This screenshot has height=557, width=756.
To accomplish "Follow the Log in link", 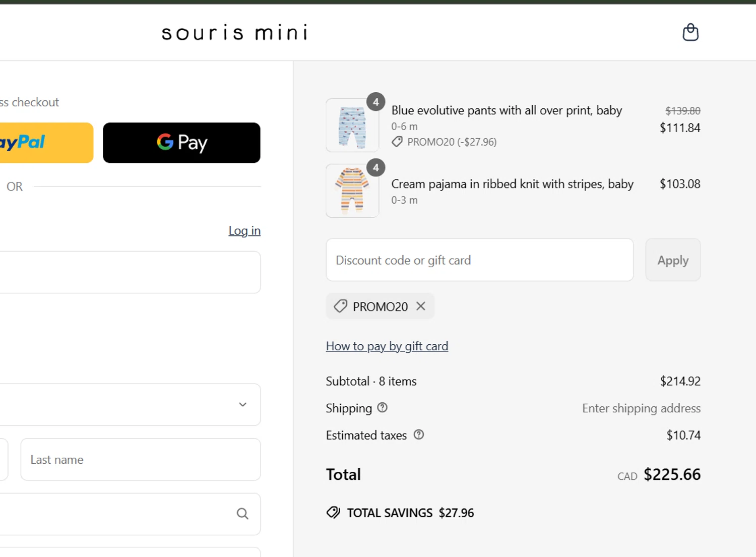I will pos(244,230).
